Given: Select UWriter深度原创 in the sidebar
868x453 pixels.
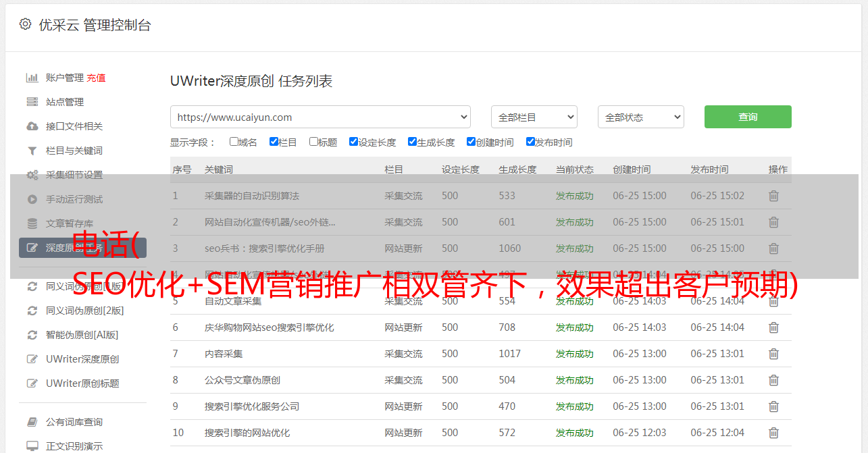Looking at the screenshot, I should point(82,359).
